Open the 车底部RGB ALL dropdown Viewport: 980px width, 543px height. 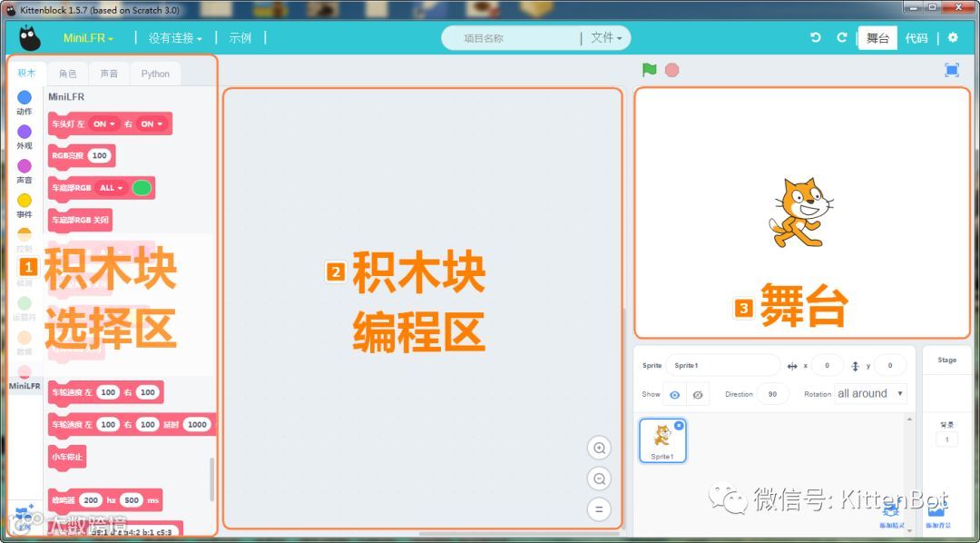(x=112, y=188)
